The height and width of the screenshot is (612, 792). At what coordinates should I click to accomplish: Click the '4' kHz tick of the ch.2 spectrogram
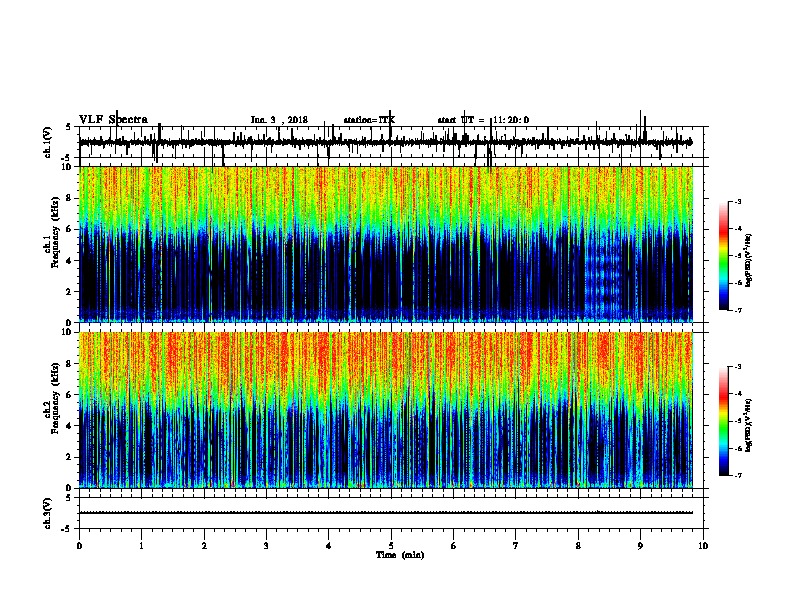point(70,426)
